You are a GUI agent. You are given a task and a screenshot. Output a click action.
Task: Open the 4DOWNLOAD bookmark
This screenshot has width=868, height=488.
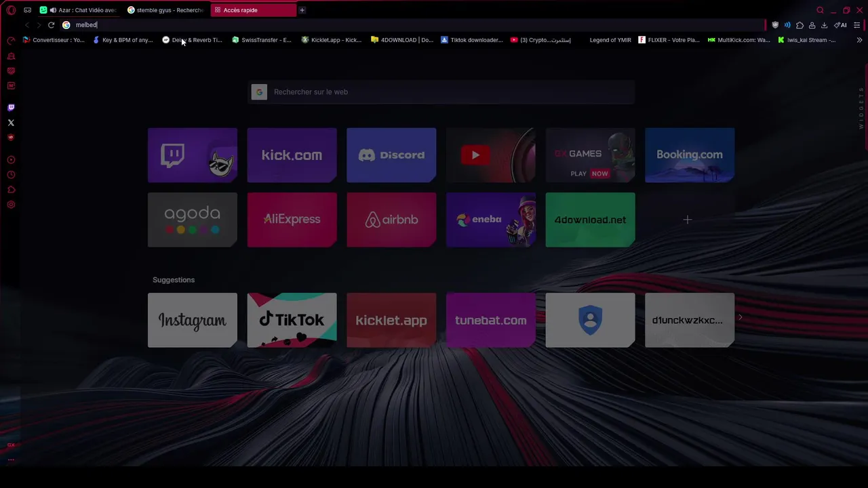pyautogui.click(x=402, y=40)
